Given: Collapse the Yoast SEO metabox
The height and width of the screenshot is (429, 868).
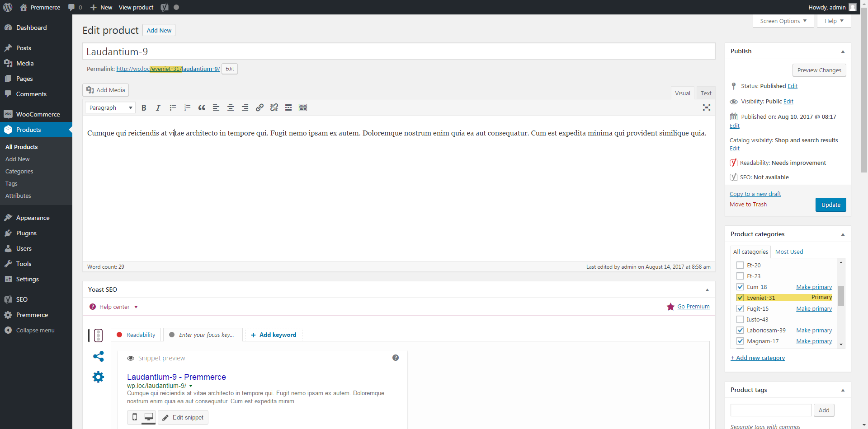Looking at the screenshot, I should tap(707, 290).
